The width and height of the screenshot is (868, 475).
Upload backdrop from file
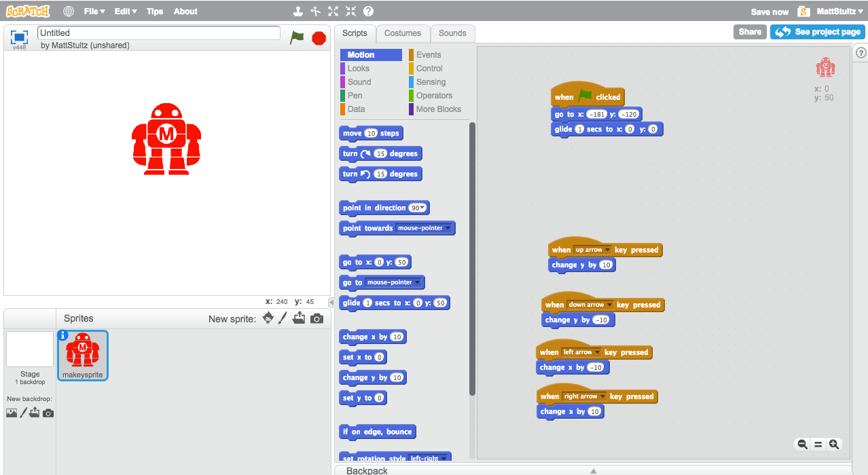pos(35,413)
